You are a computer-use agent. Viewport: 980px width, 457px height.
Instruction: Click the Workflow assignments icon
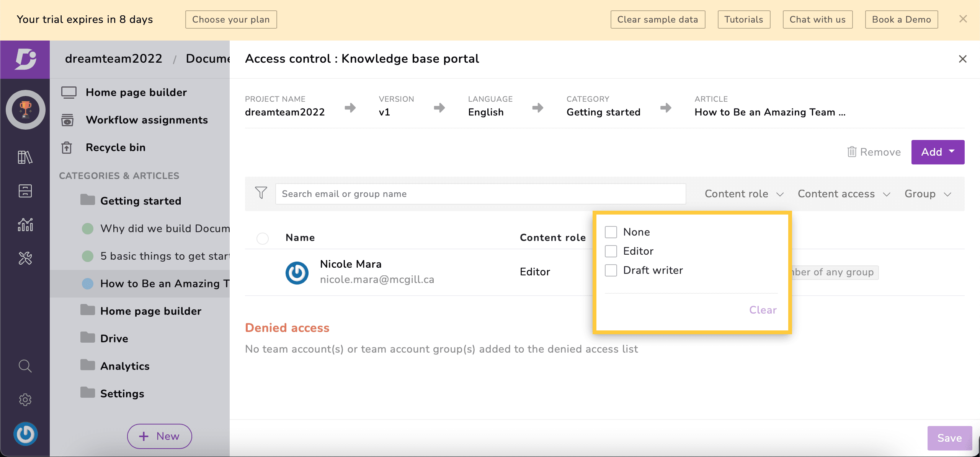tap(68, 120)
